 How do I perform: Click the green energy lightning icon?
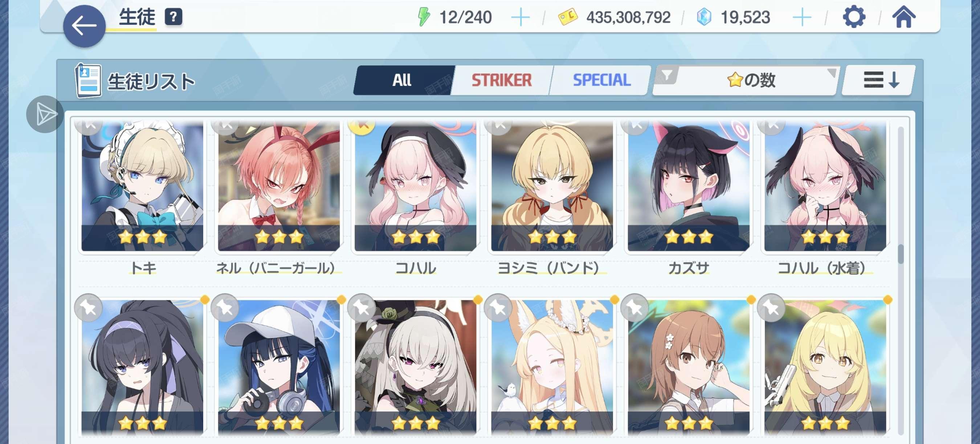[x=424, y=17]
